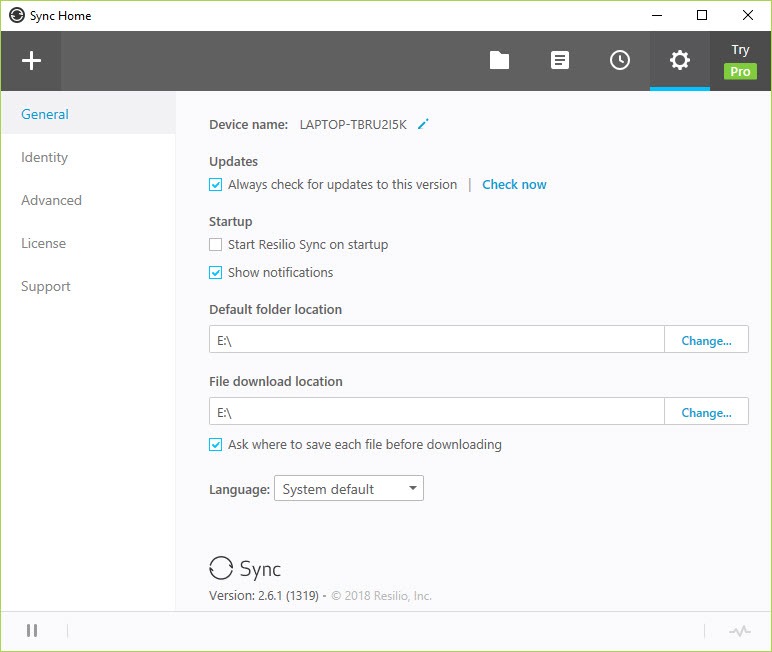The height and width of the screenshot is (652, 772).
Task: Open the History clock icon
Action: coord(620,61)
